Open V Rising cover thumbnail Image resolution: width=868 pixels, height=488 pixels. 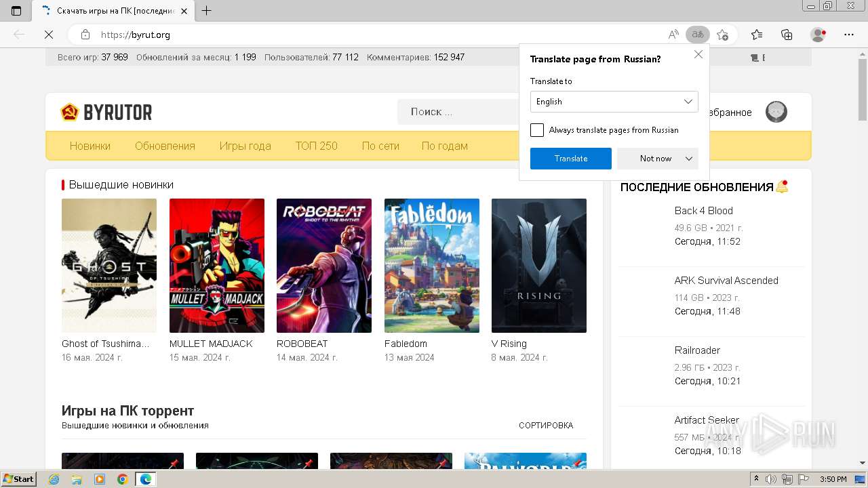[x=539, y=266]
